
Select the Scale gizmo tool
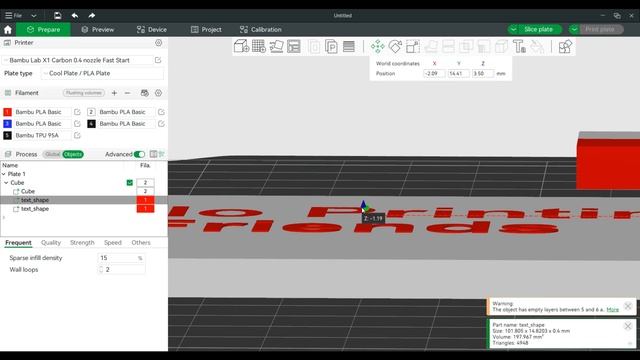413,47
